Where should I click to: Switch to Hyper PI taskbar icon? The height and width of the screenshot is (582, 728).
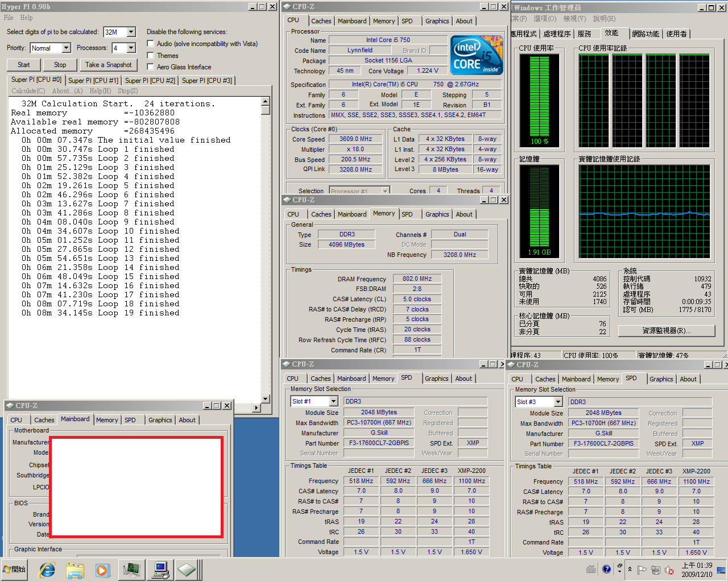pos(160,569)
